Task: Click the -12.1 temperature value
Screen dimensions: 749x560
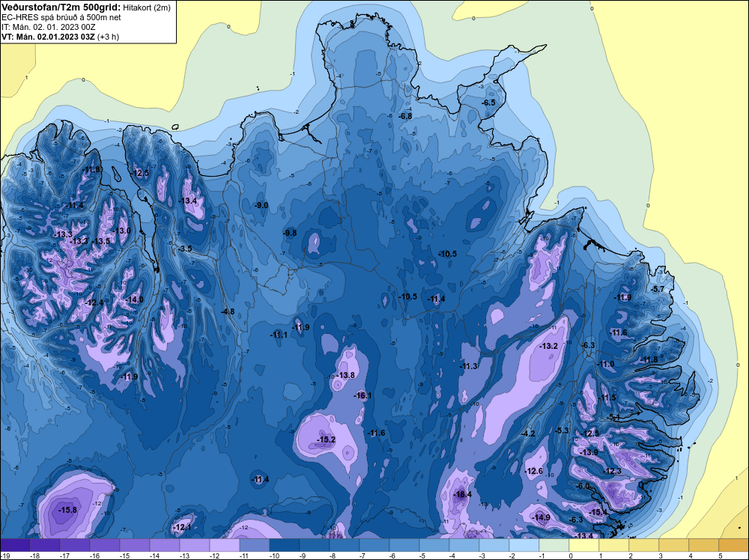Action: pos(182,527)
